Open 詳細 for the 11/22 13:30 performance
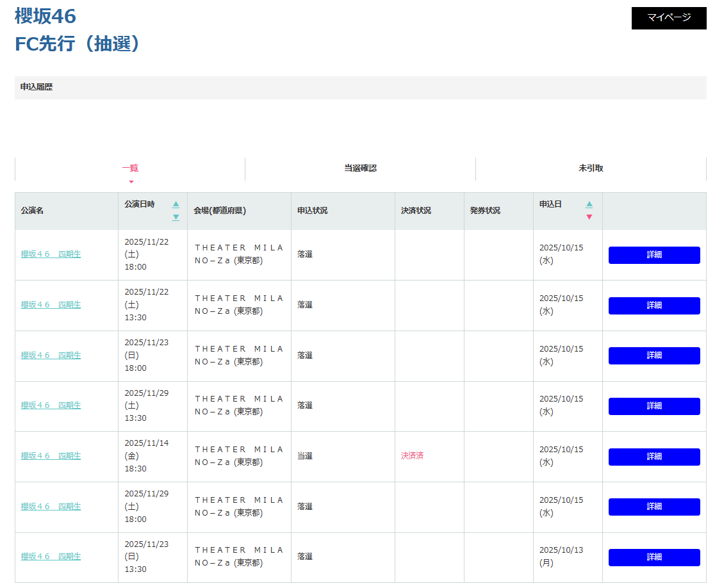Image resolution: width=715 pixels, height=588 pixels. (653, 306)
